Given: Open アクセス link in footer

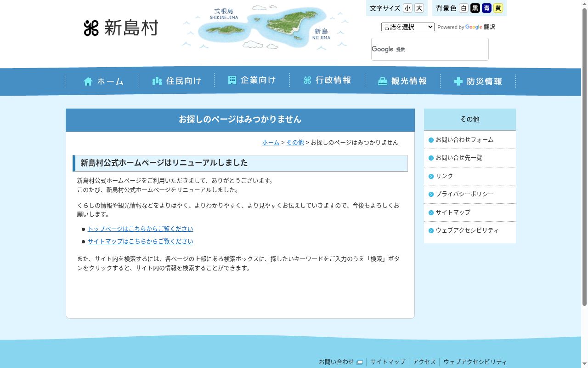Looking at the screenshot, I should click(x=424, y=362).
